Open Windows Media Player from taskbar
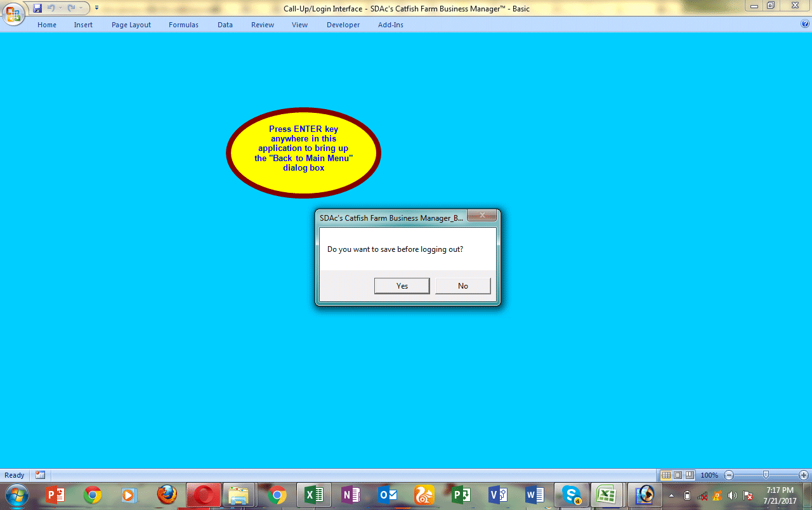The height and width of the screenshot is (510, 812). click(x=129, y=495)
